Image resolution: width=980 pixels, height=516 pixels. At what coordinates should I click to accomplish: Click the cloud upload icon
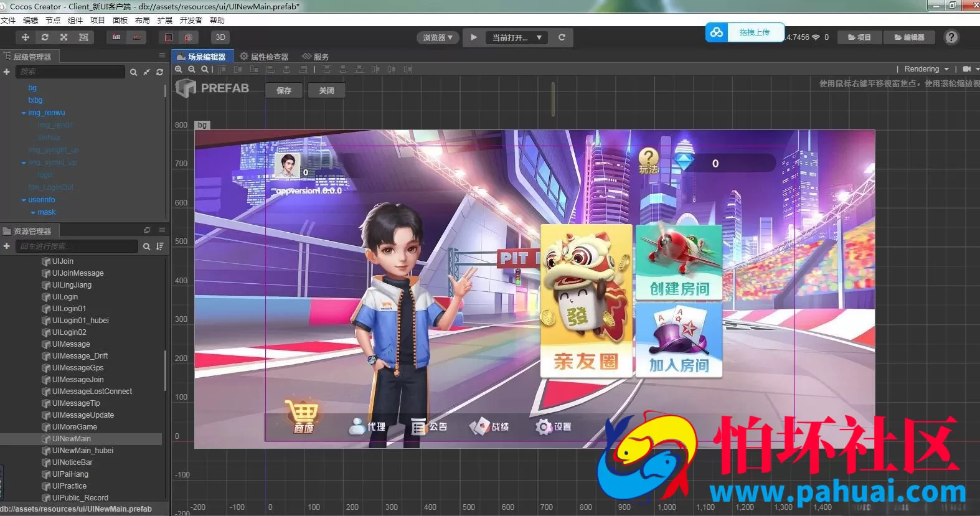click(717, 32)
